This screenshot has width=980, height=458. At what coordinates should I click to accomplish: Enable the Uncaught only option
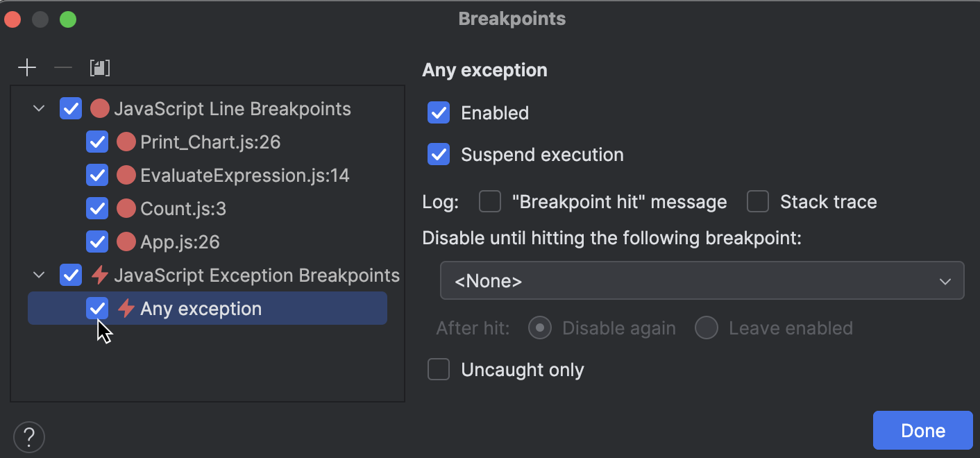coord(438,369)
